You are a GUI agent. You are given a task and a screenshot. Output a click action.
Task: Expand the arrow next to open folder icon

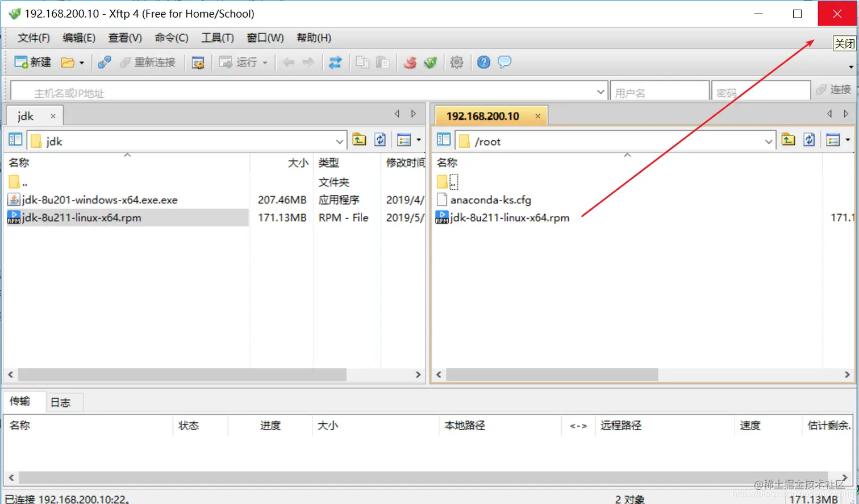(82, 63)
